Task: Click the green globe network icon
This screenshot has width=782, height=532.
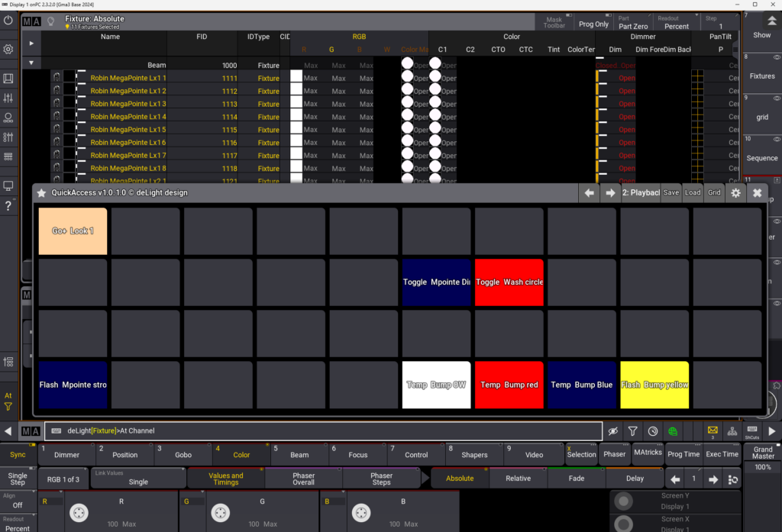Action: [x=673, y=431]
